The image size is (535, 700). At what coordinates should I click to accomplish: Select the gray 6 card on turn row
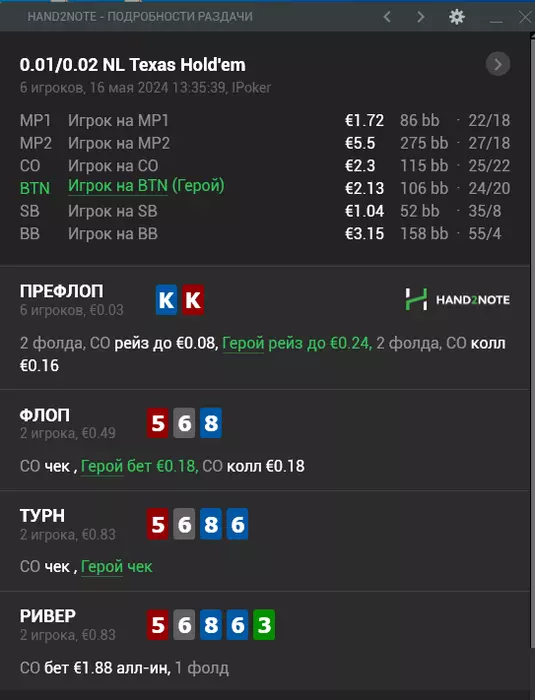(184, 524)
